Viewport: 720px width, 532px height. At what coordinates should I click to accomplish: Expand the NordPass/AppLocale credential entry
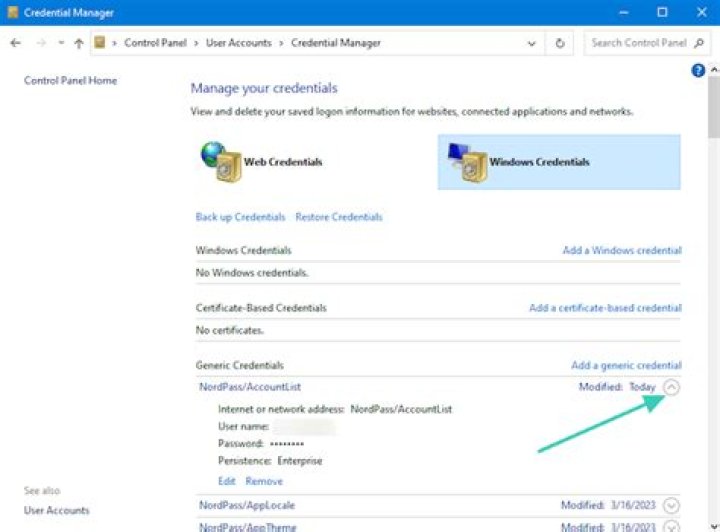(671, 506)
